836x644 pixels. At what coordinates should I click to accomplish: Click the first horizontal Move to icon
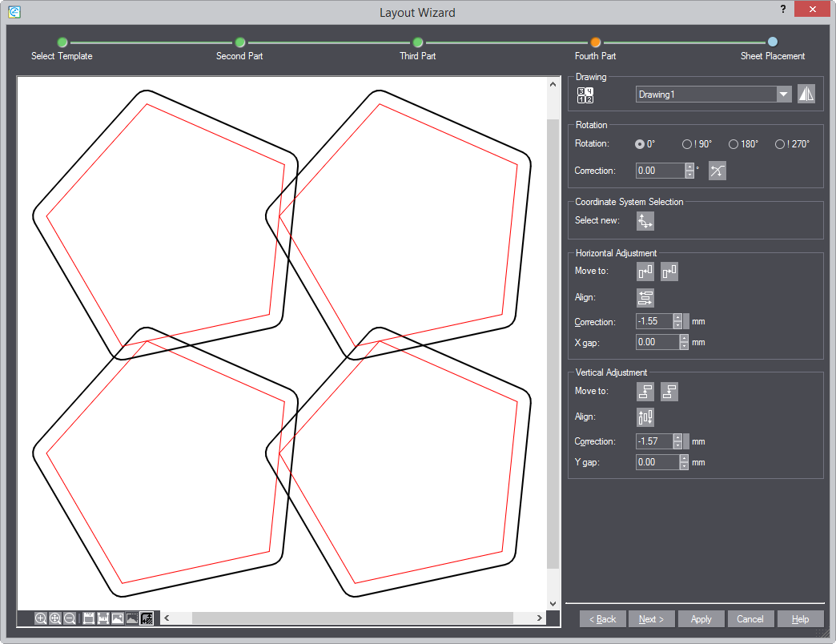(x=645, y=272)
